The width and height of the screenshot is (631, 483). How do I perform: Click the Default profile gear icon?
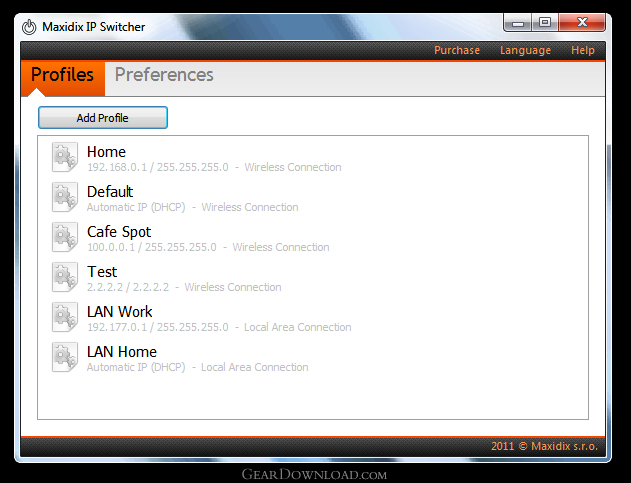pos(65,197)
